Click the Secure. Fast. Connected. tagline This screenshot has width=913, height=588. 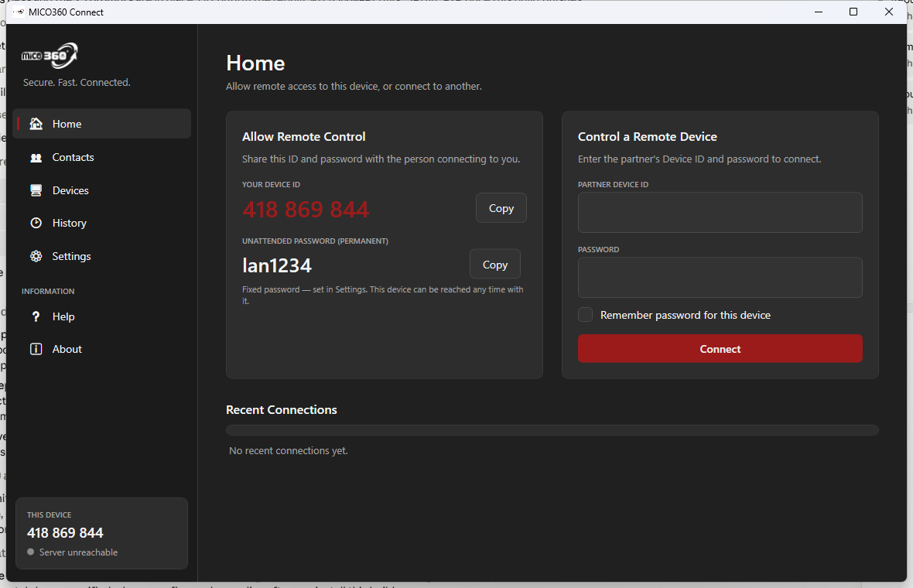(77, 83)
